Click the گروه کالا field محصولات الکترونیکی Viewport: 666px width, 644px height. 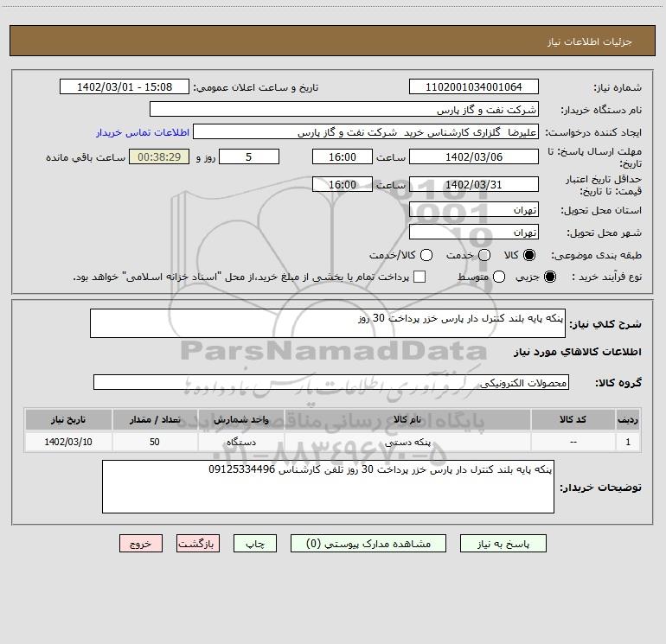click(x=331, y=382)
